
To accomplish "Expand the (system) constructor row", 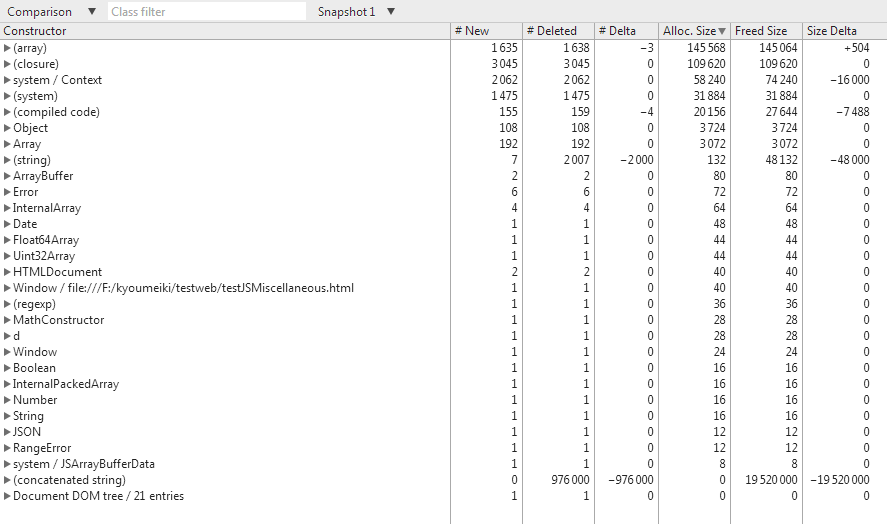I will (7, 96).
